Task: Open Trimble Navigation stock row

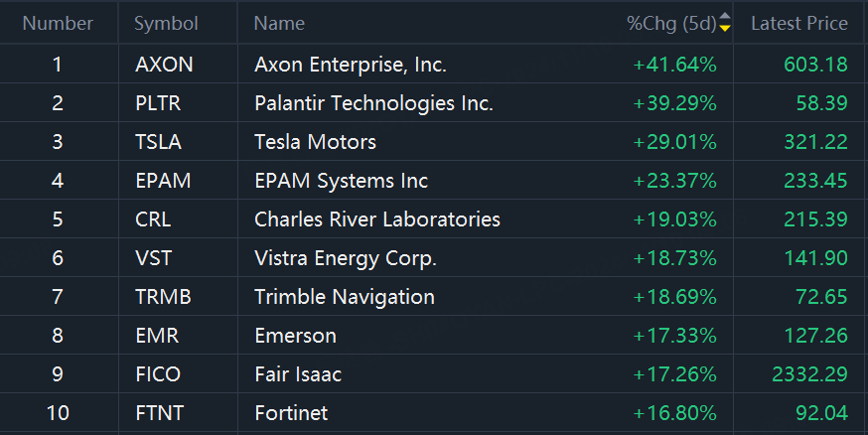Action: click(x=344, y=297)
